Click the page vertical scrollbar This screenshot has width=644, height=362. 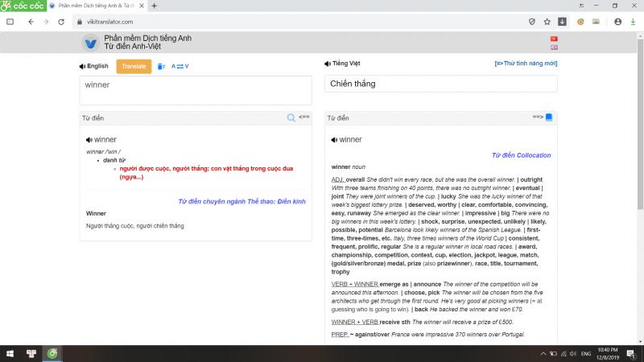tap(640, 123)
